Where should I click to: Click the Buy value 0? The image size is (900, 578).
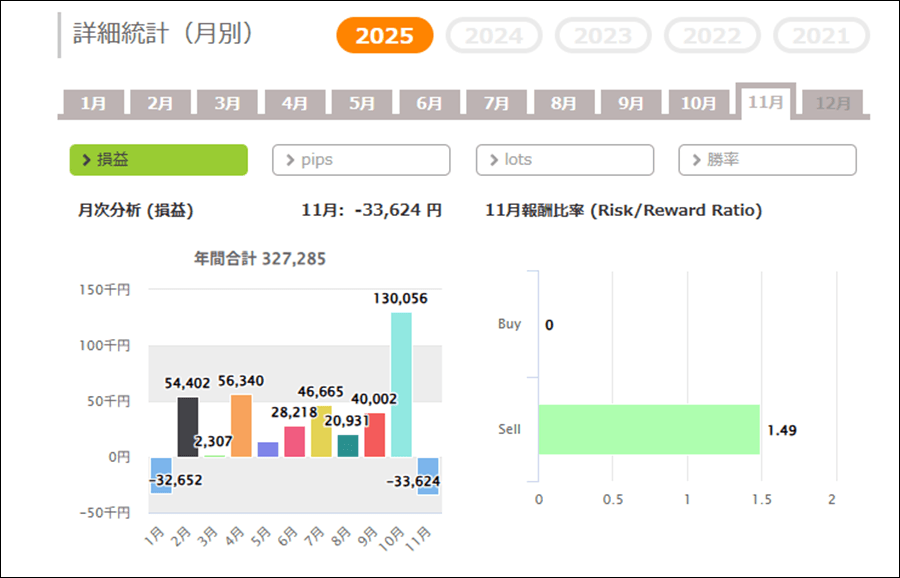[x=549, y=325]
